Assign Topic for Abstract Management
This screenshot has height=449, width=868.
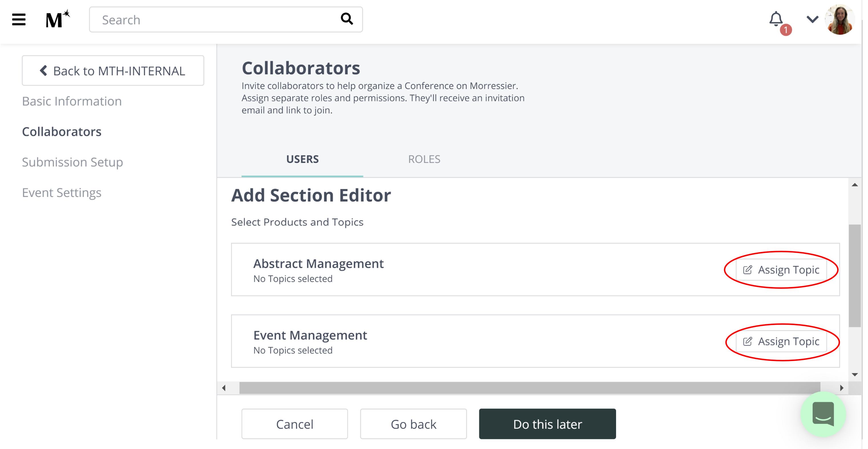(x=781, y=270)
